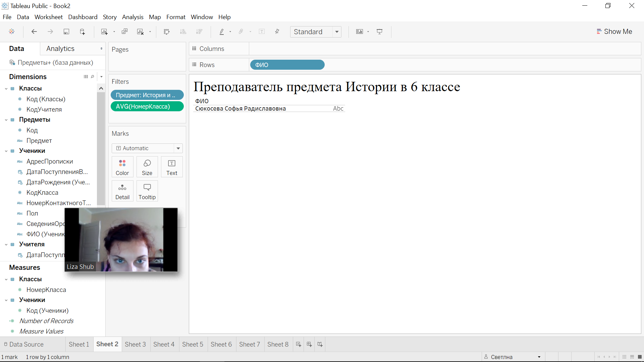Click the New worksheet toolbar icon
644x362 pixels.
(x=104, y=32)
